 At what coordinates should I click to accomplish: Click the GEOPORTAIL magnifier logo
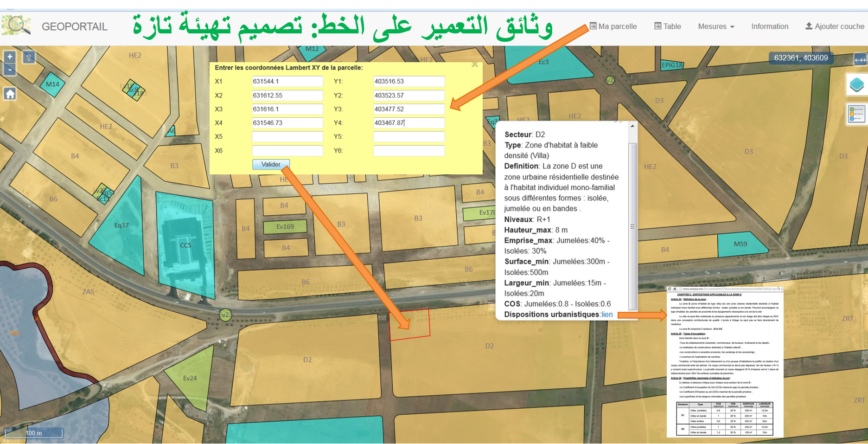(x=16, y=26)
